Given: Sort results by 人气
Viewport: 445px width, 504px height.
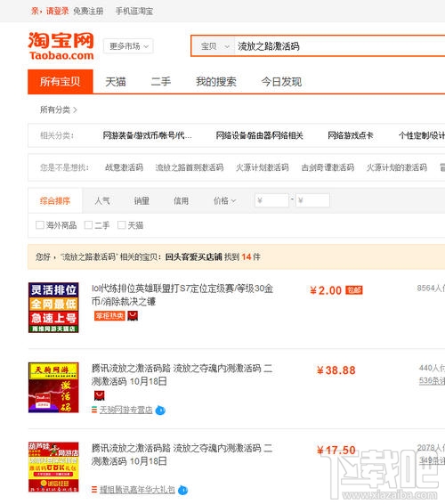Looking at the screenshot, I should tap(102, 201).
